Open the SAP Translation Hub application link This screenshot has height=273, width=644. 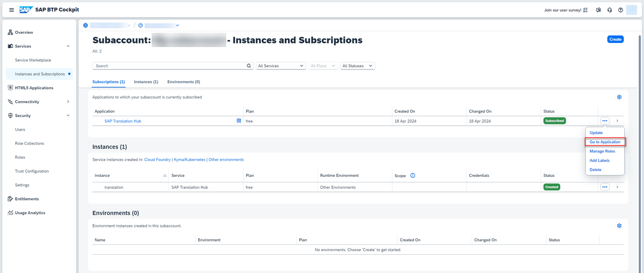(123, 121)
